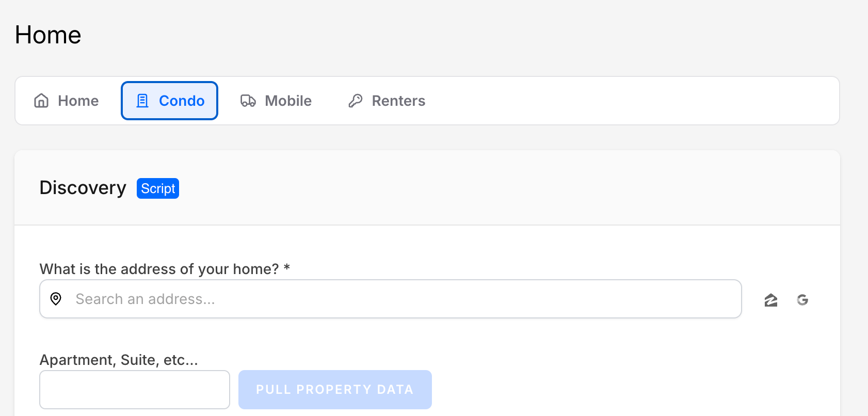Image resolution: width=868 pixels, height=416 pixels.
Task: Switch to the Mobile tab label
Action: click(288, 101)
